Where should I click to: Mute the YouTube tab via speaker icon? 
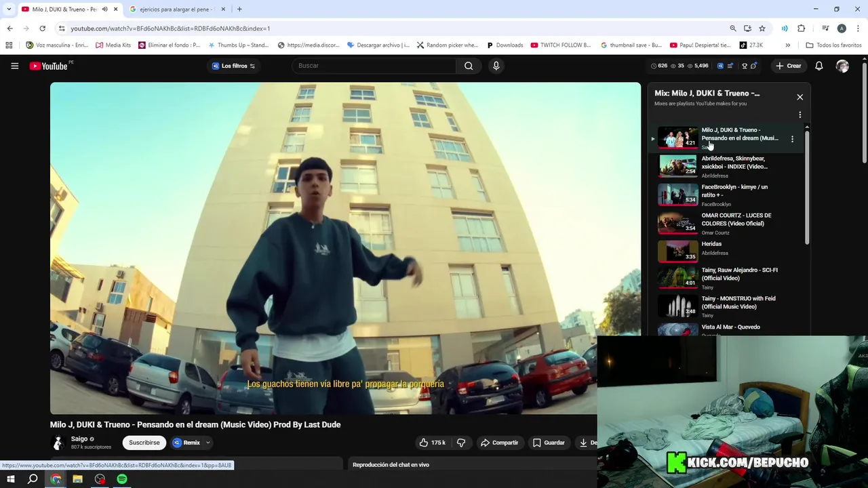pos(104,9)
